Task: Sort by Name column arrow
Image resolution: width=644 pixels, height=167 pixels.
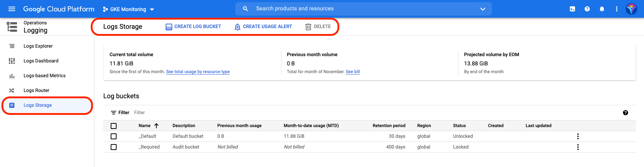Action: [156, 126]
